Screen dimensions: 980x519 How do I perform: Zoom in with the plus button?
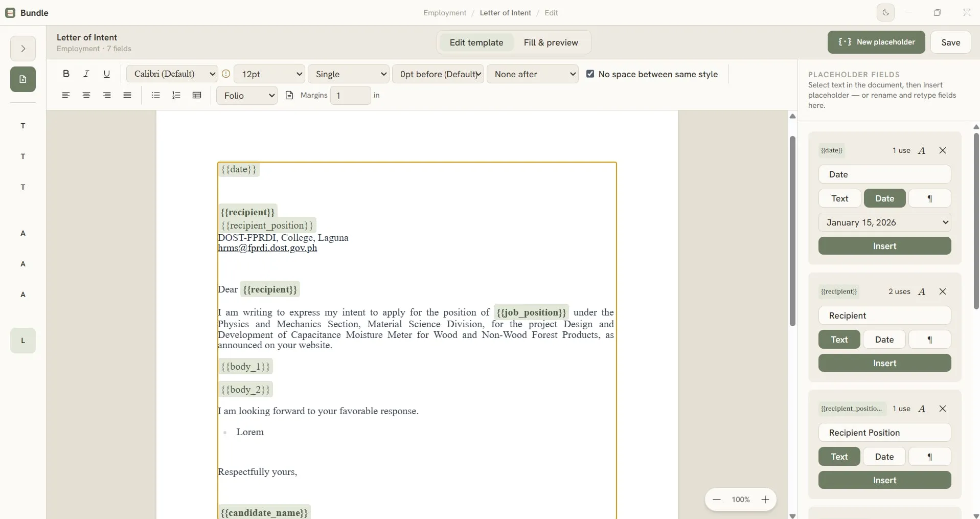pyautogui.click(x=765, y=500)
